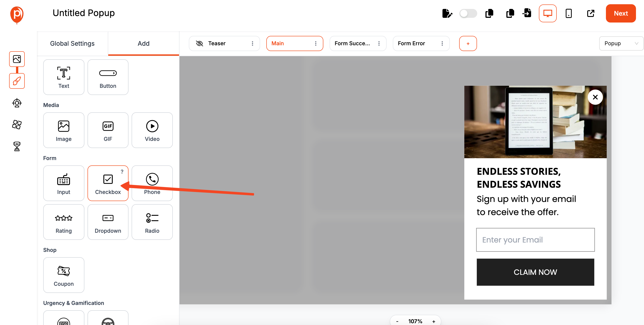Expand the Popup type dropdown
Image resolution: width=644 pixels, height=325 pixels.
point(621,43)
